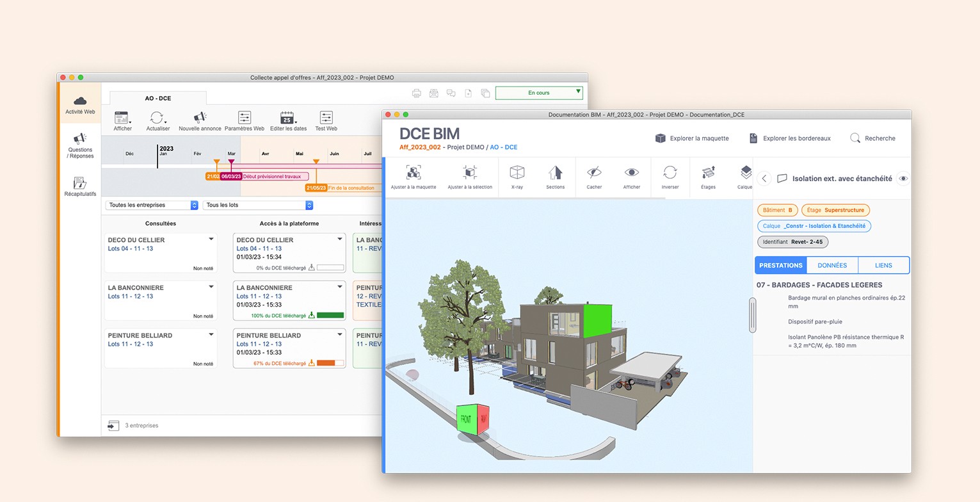
Task: Click the export arrow icon near 3 entreprises
Action: click(x=113, y=425)
